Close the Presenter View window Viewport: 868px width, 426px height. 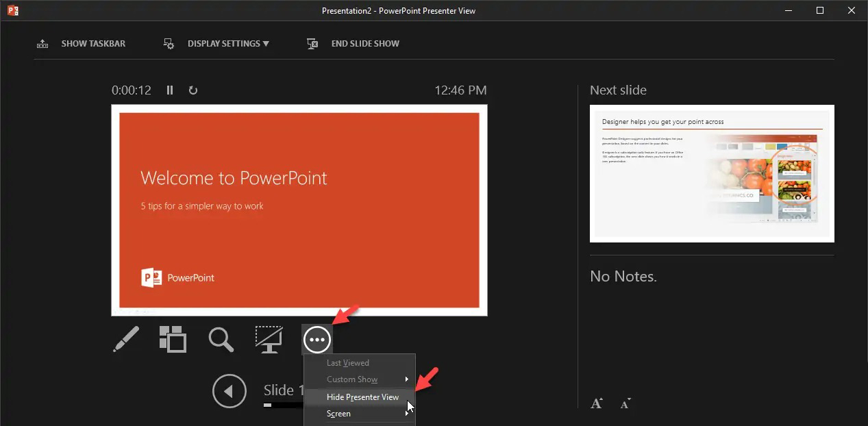[852, 10]
